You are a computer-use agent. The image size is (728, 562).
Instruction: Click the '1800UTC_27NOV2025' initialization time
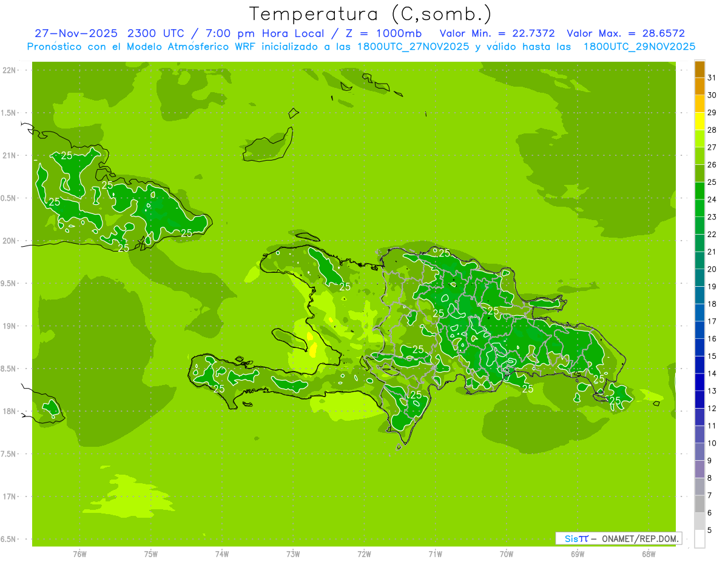pyautogui.click(x=412, y=47)
